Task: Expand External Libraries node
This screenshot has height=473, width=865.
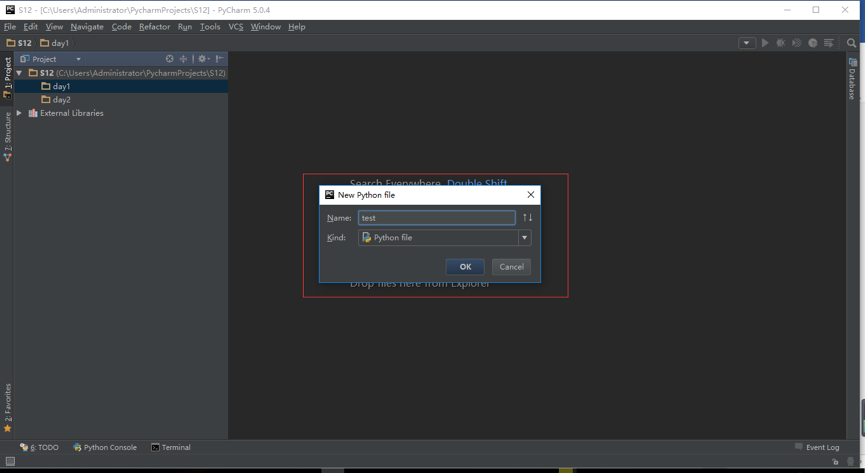Action: pos(19,113)
